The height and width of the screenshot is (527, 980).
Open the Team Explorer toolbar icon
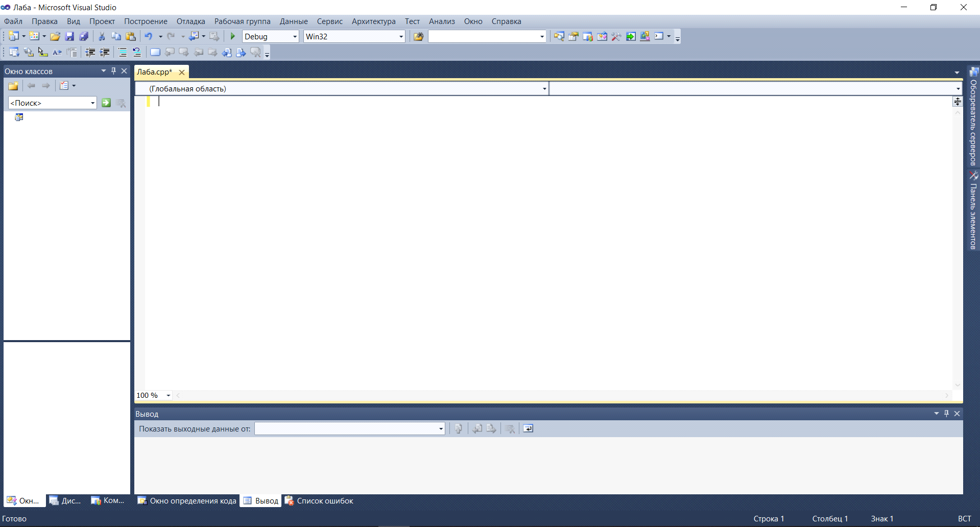point(588,36)
